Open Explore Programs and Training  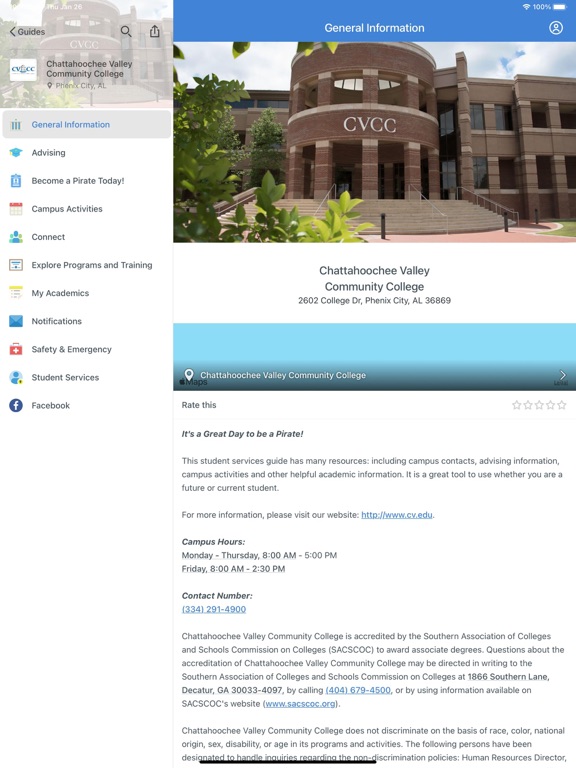pyautogui.click(x=87, y=265)
